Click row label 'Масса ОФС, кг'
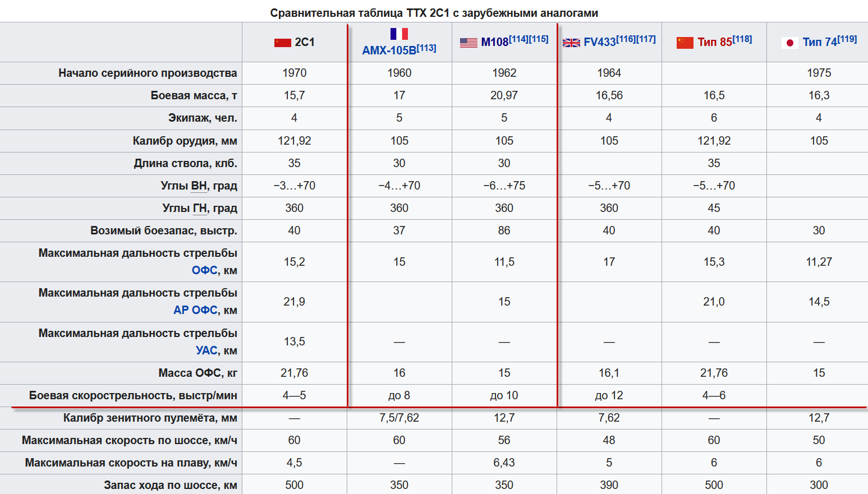The height and width of the screenshot is (494, 868). 198,373
